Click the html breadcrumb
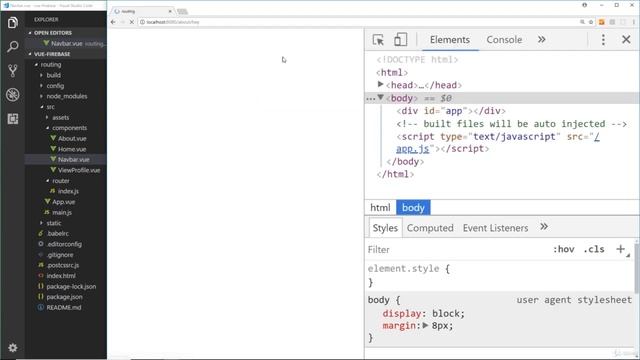The image size is (640, 360). pos(380,207)
